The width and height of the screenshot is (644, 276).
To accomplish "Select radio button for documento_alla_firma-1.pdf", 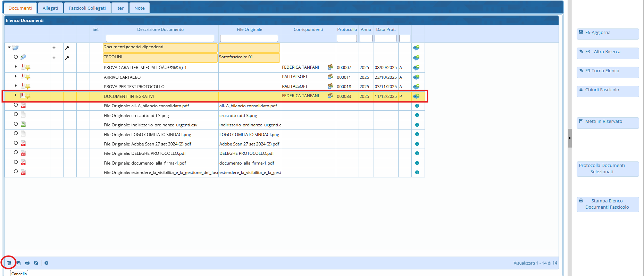I will [16, 162].
